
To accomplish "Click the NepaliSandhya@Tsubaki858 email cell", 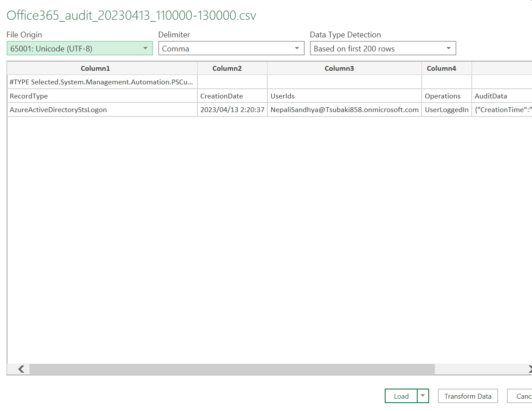I will click(344, 109).
